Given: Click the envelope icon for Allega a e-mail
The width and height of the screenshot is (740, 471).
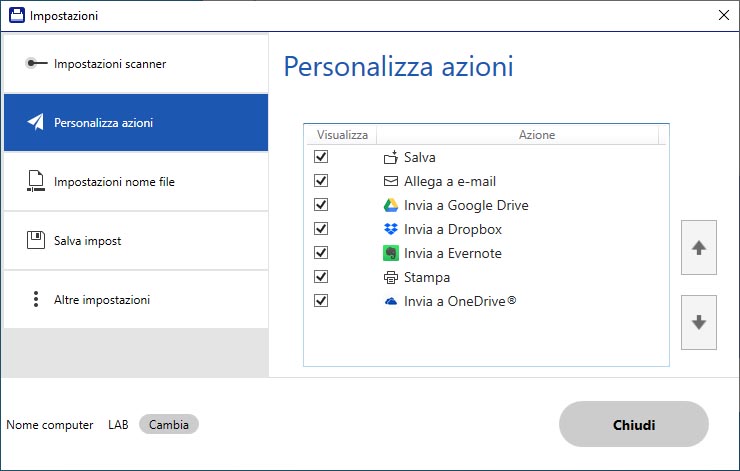Looking at the screenshot, I should point(391,181).
